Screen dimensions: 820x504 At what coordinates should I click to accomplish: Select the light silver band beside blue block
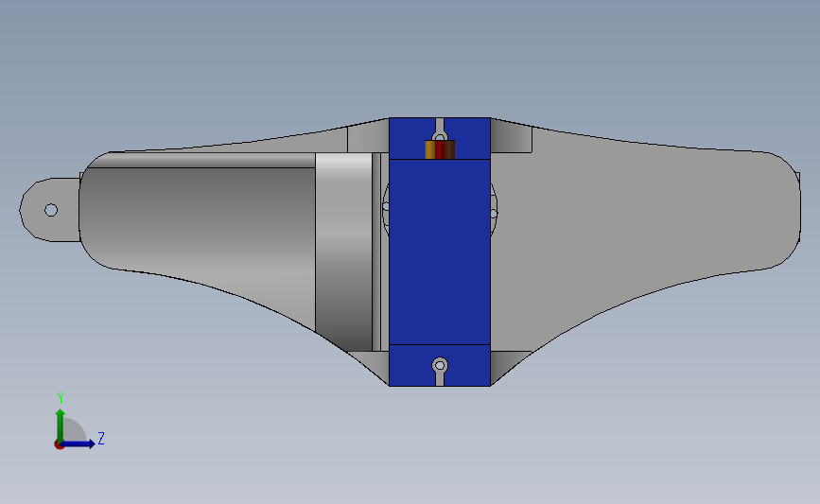pos(343,251)
